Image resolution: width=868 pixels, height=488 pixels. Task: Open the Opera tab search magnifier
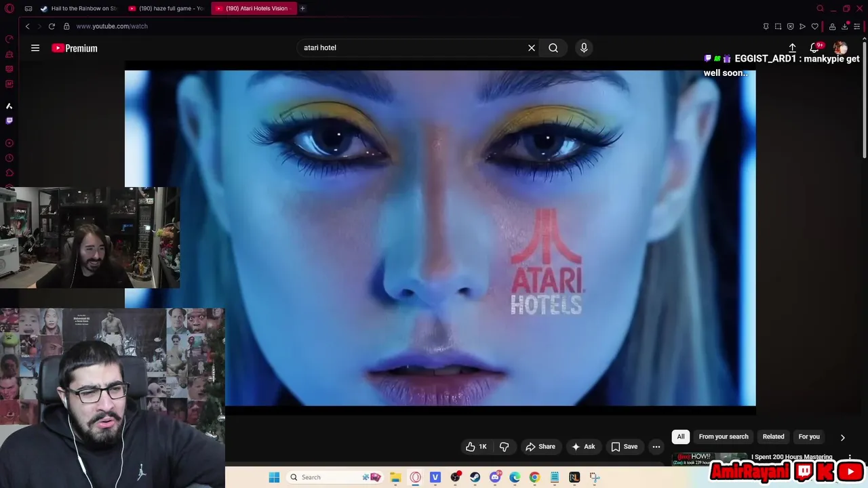click(x=820, y=9)
